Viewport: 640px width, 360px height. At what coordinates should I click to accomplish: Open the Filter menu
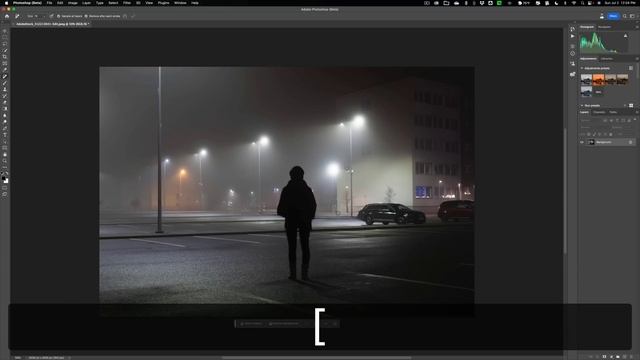(x=127, y=3)
